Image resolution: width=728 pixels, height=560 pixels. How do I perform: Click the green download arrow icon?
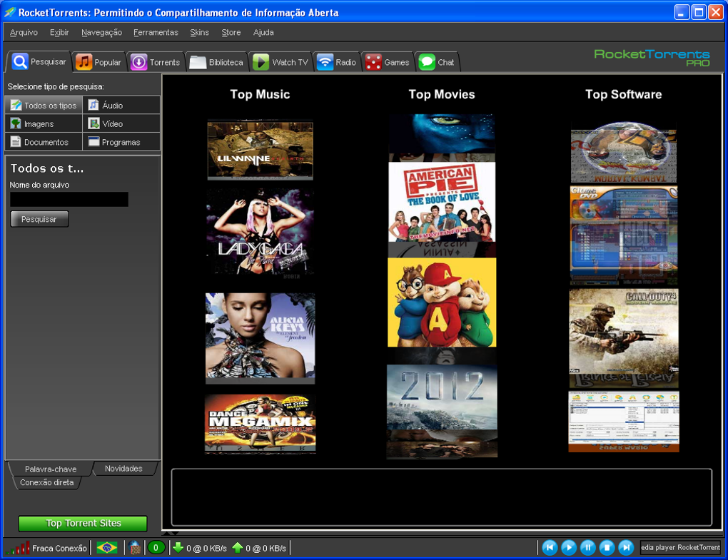(178, 548)
